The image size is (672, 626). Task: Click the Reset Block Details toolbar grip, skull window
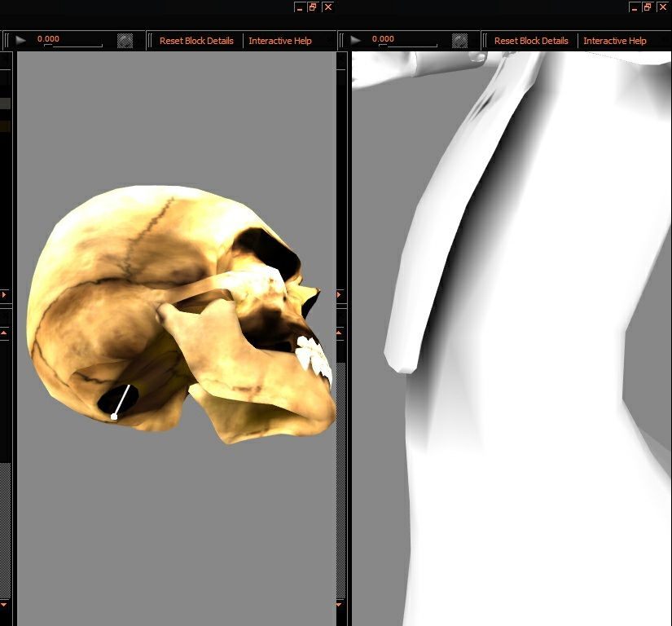[x=150, y=41]
